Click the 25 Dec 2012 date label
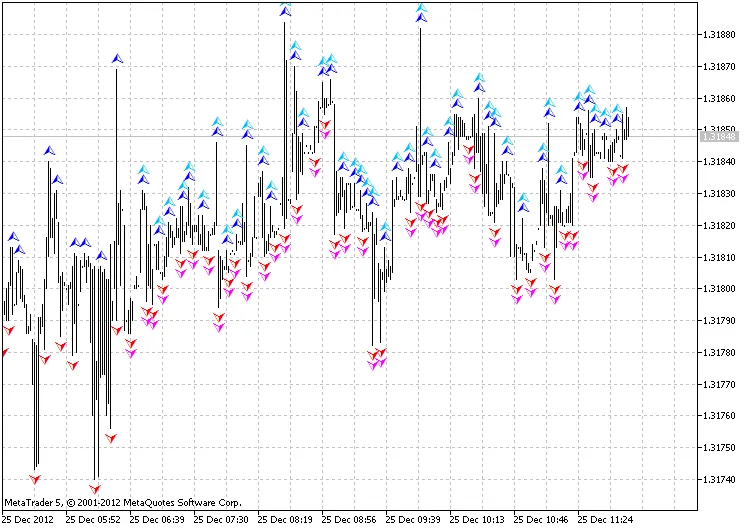 click(x=28, y=520)
